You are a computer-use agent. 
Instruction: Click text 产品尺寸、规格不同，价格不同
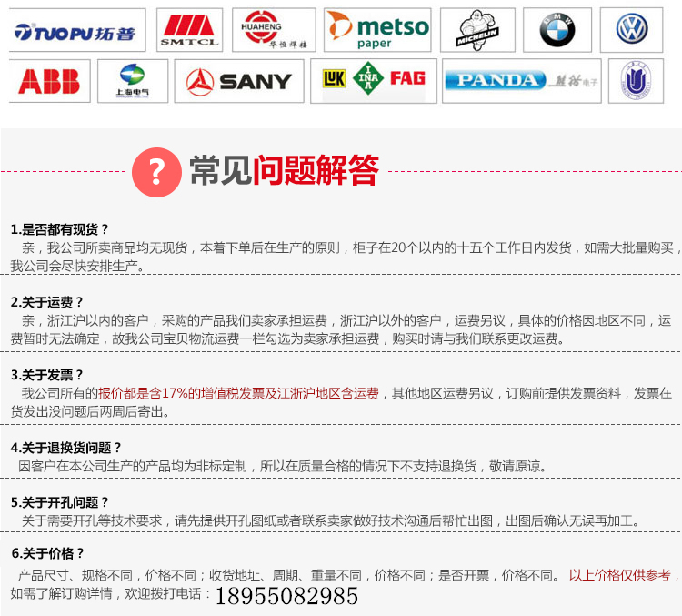click(107, 576)
